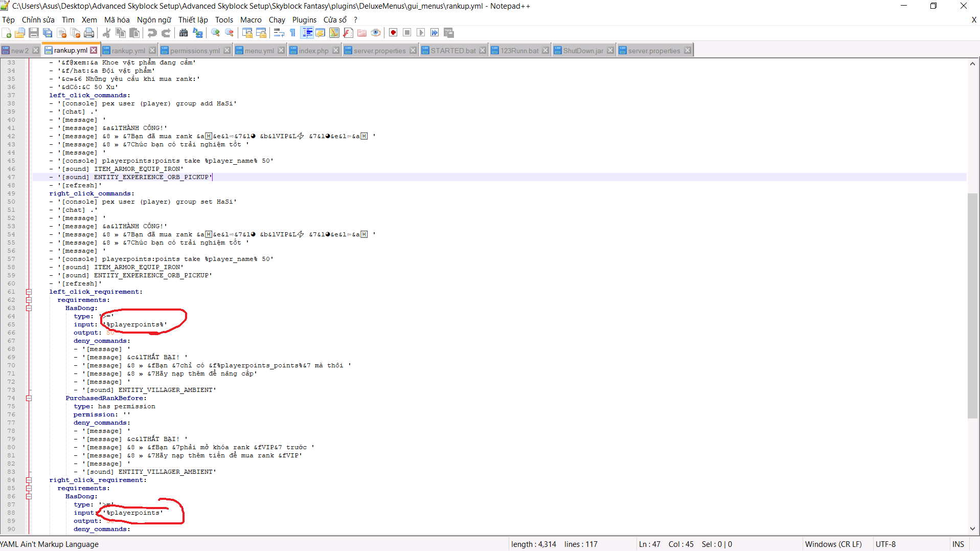Click the Cut scissors icon
Image resolution: width=980 pixels, height=551 pixels.
tap(107, 33)
